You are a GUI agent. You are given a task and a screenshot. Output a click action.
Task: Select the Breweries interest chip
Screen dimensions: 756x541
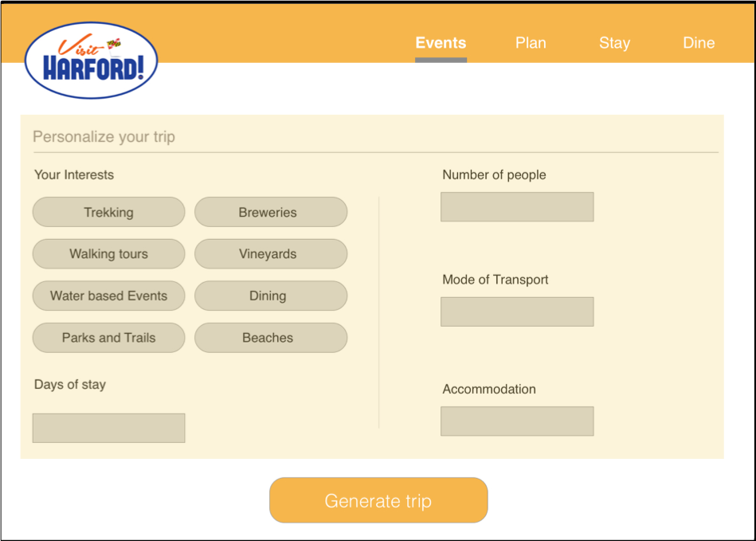pyautogui.click(x=271, y=212)
